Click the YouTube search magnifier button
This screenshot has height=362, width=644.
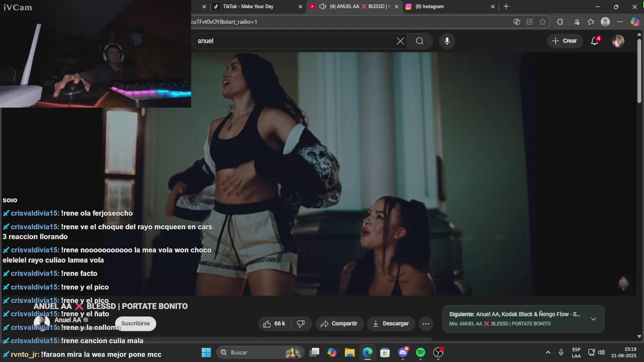[420, 41]
